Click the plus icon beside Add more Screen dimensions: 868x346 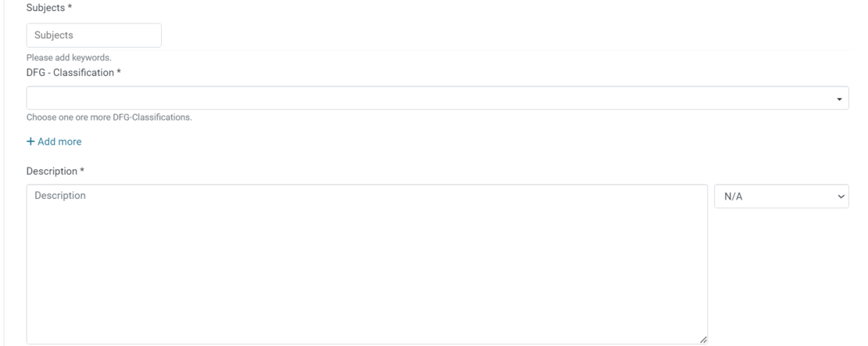pyautogui.click(x=30, y=142)
